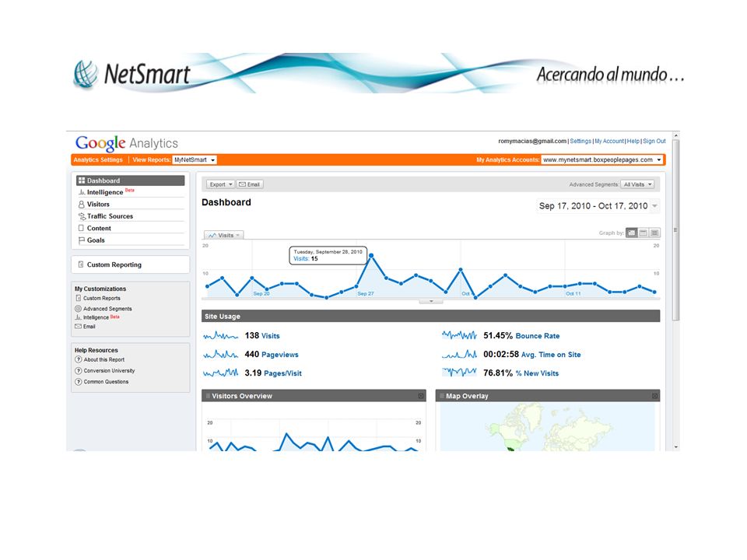This screenshot has height=560, width=747.
Task: Click the Traffic Sources icon
Action: tap(82, 216)
